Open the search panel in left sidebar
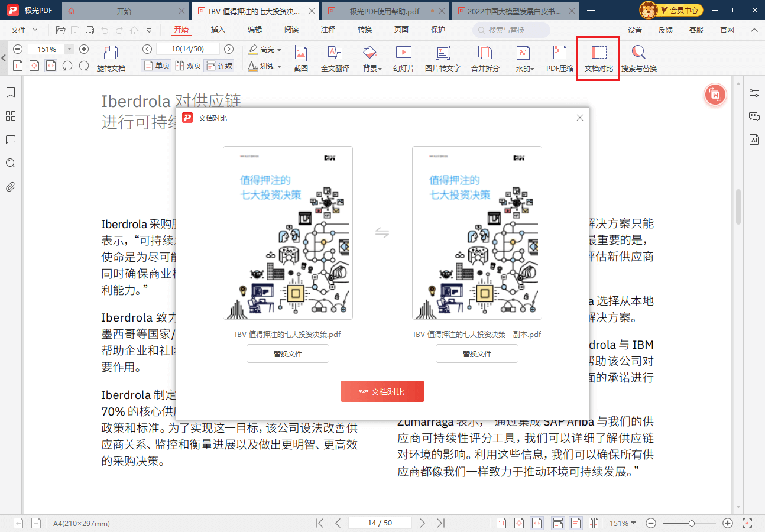 10,164
